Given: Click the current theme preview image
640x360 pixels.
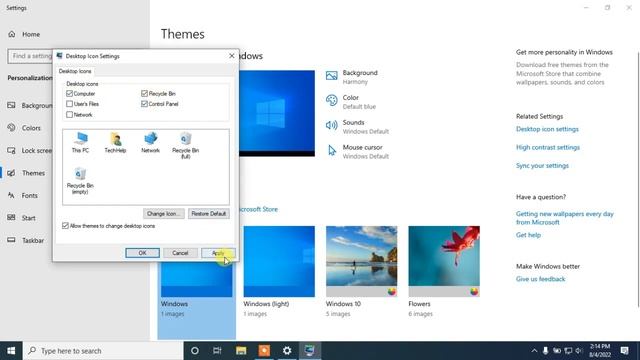Looking at the screenshot, I should point(277,113).
